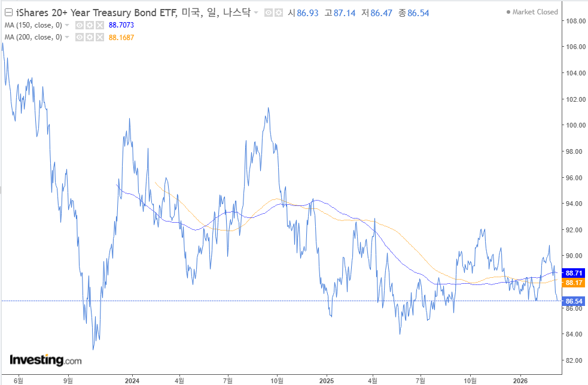Remove the MA 150 indicator with its X

pyautogui.click(x=100, y=25)
